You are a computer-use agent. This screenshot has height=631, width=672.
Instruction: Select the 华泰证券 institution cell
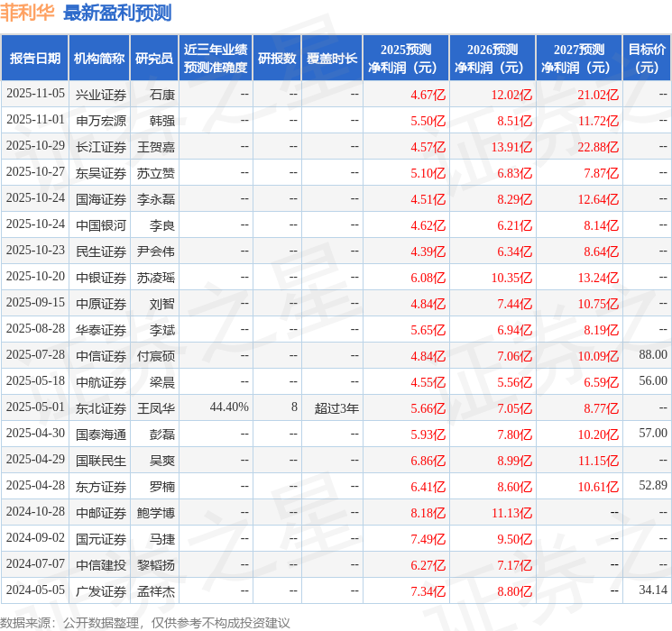tap(101, 329)
